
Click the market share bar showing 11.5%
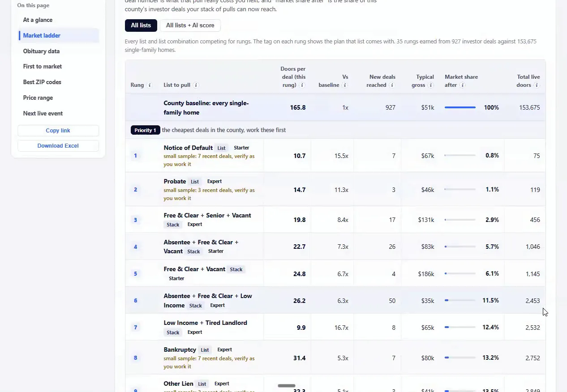pyautogui.click(x=460, y=301)
